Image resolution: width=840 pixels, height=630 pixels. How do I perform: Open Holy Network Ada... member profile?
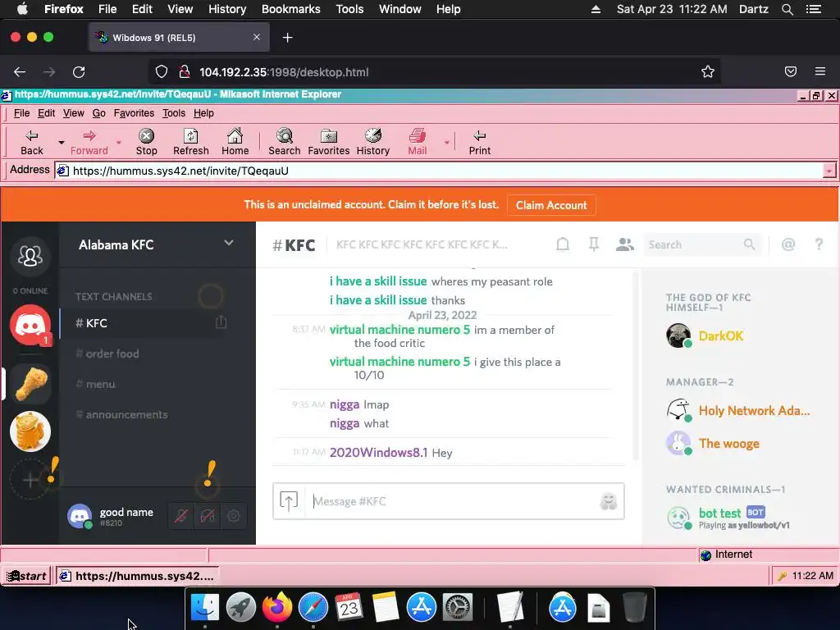(738, 411)
